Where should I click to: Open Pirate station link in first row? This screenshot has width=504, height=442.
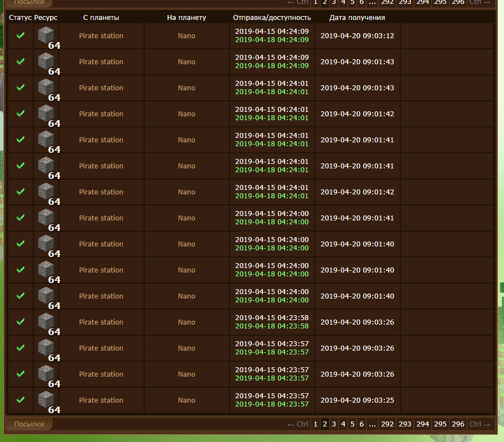(101, 35)
